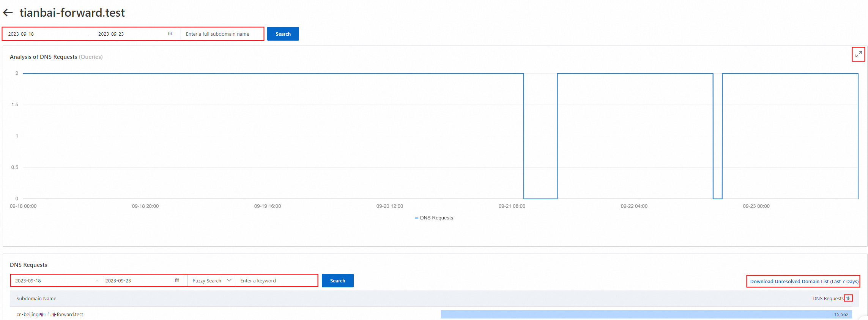
Task: Expand the DNS requests chart to fullscreen
Action: tap(858, 54)
